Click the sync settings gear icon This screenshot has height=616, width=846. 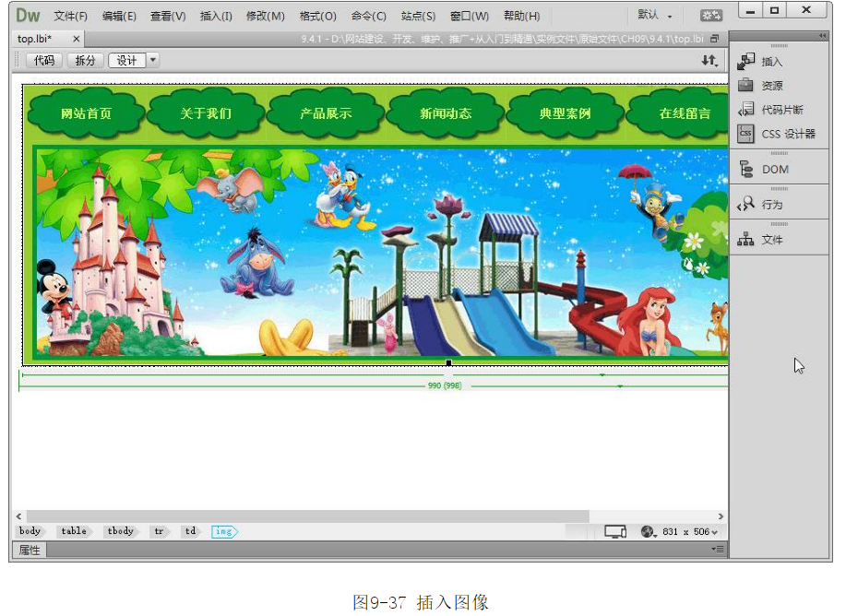click(x=711, y=16)
